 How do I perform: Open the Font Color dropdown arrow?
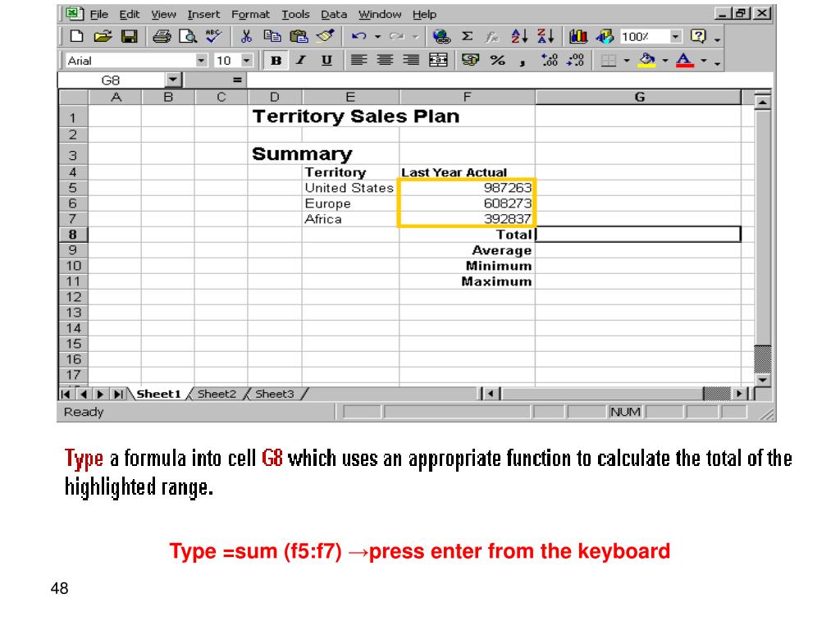click(x=703, y=61)
